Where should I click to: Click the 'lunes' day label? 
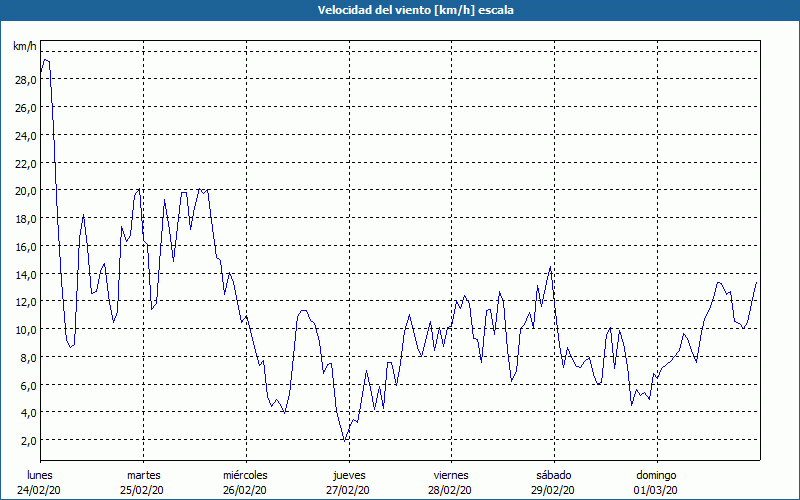[40, 475]
